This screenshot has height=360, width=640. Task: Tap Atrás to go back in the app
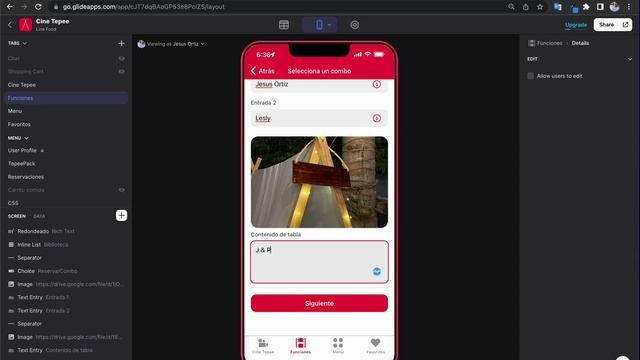pos(262,71)
